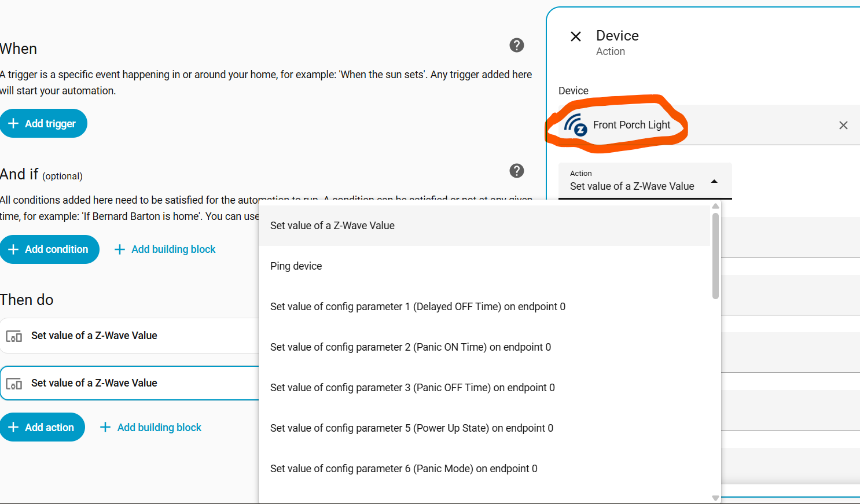Click Add building block link under Then do
Screen dimensions: 860x504
(x=159, y=428)
